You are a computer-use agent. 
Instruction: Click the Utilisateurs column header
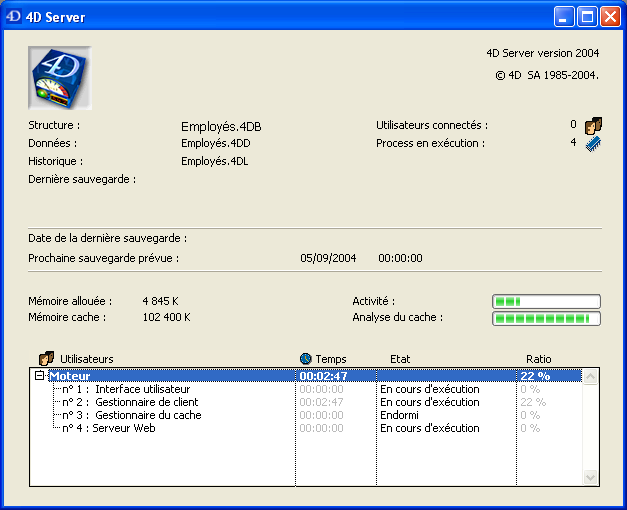pos(87,358)
